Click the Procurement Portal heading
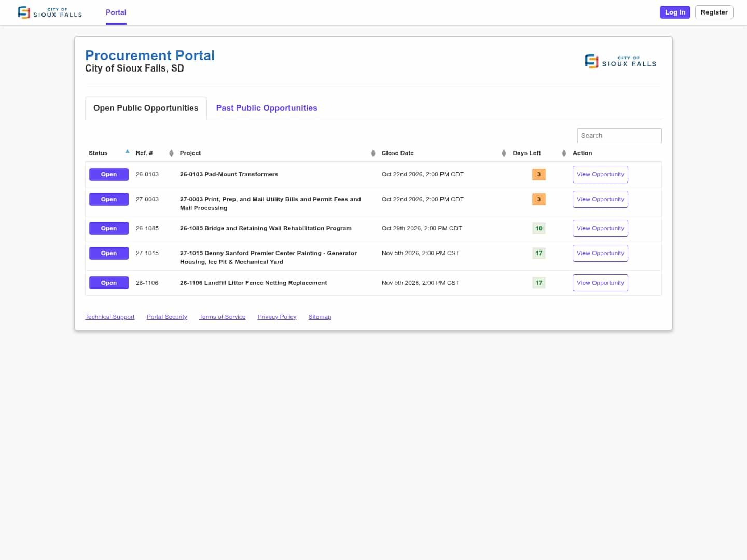This screenshot has width=747, height=560. [150, 55]
